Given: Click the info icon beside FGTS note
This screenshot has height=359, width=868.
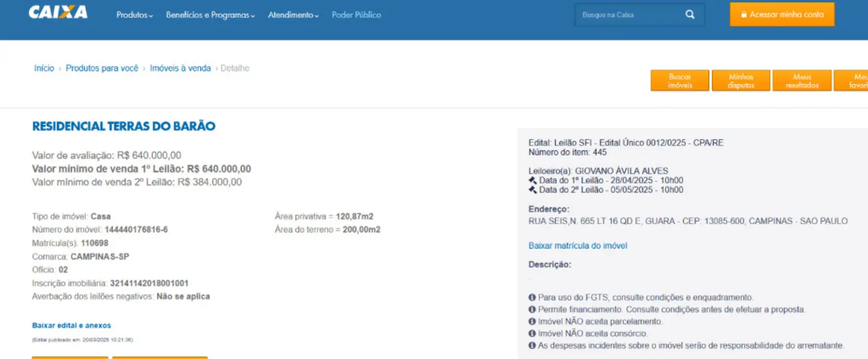Looking at the screenshot, I should pos(532,297).
